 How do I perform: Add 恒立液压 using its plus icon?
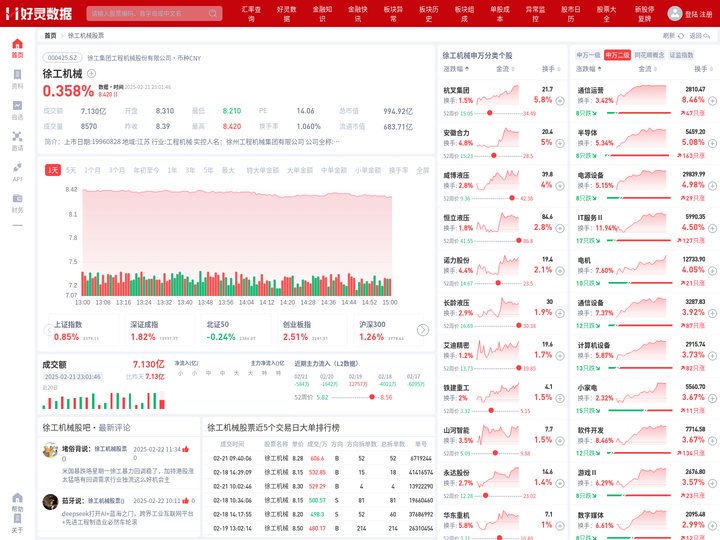560,228
